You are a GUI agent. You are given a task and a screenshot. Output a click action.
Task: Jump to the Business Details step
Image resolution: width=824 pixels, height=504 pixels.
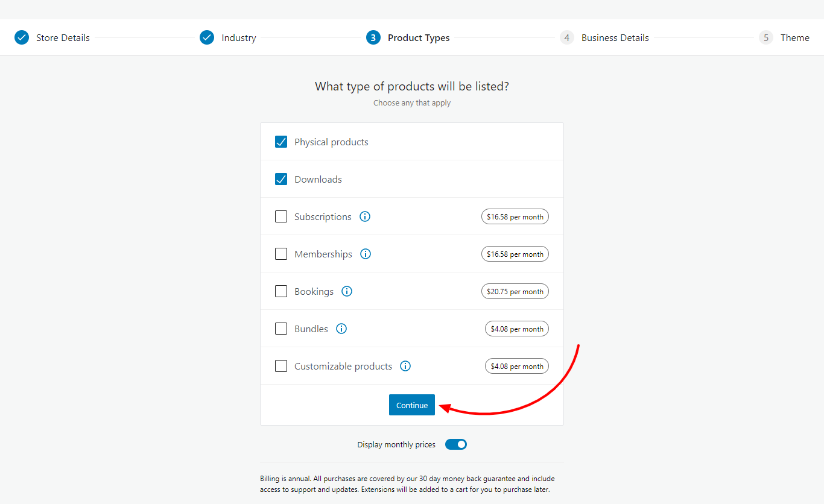point(567,37)
